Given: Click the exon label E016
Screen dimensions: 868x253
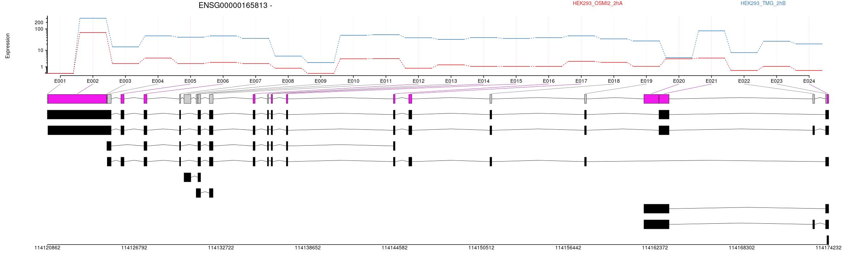Looking at the screenshot, I should click(549, 81).
